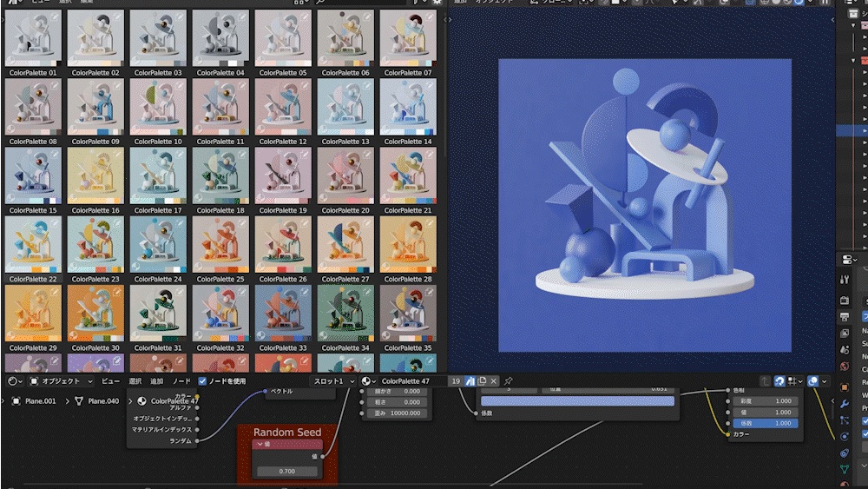Open the overlay options dropdown arrow
The image size is (868, 489).
tap(825, 381)
